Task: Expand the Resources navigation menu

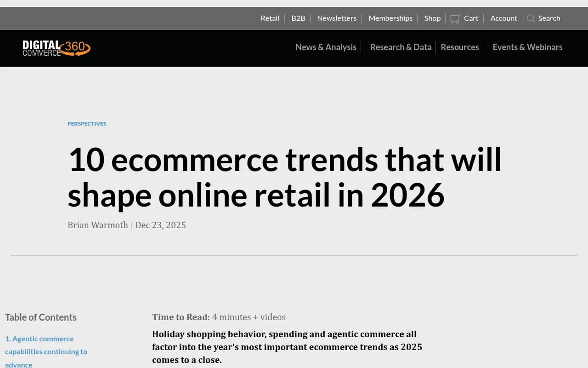Action: coord(459,47)
